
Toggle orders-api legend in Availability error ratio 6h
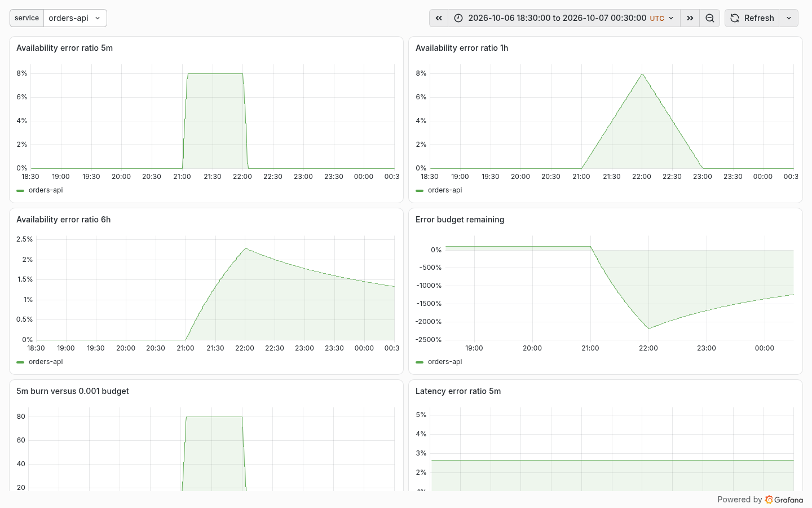[x=46, y=362]
